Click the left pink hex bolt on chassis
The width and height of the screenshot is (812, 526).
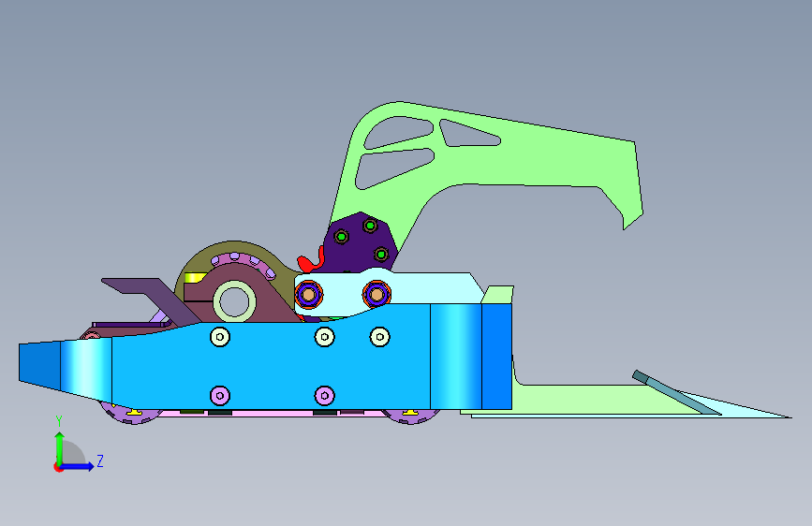[x=220, y=396]
